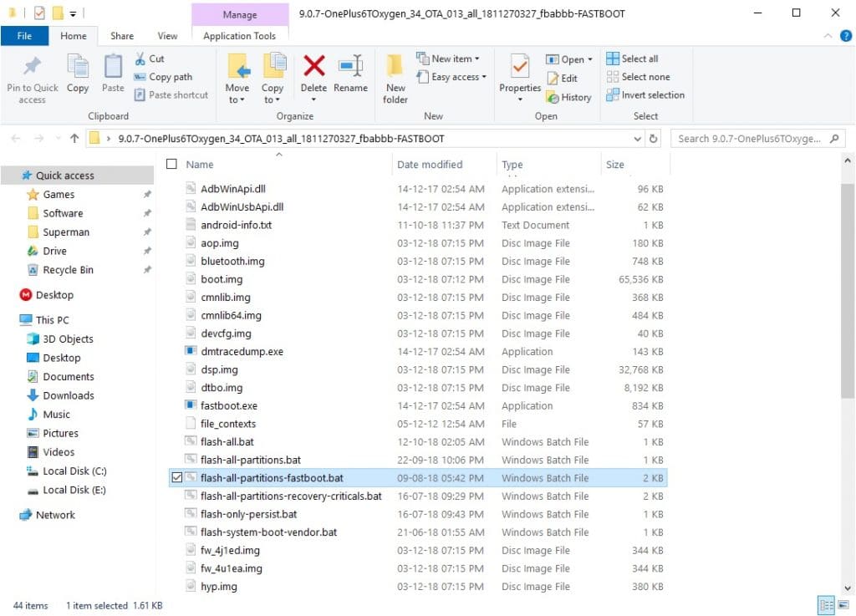Click the red Delete icon
This screenshot has width=856, height=616.
[314, 66]
